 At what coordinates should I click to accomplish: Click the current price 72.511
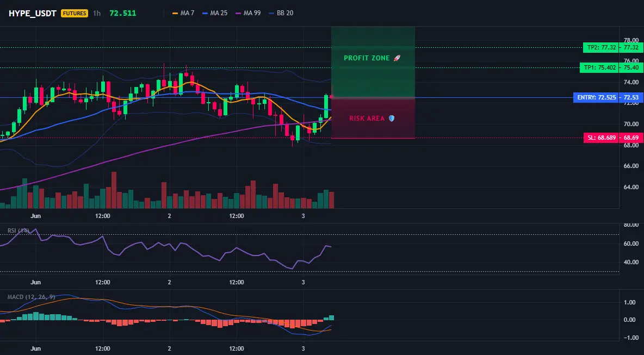tap(123, 13)
